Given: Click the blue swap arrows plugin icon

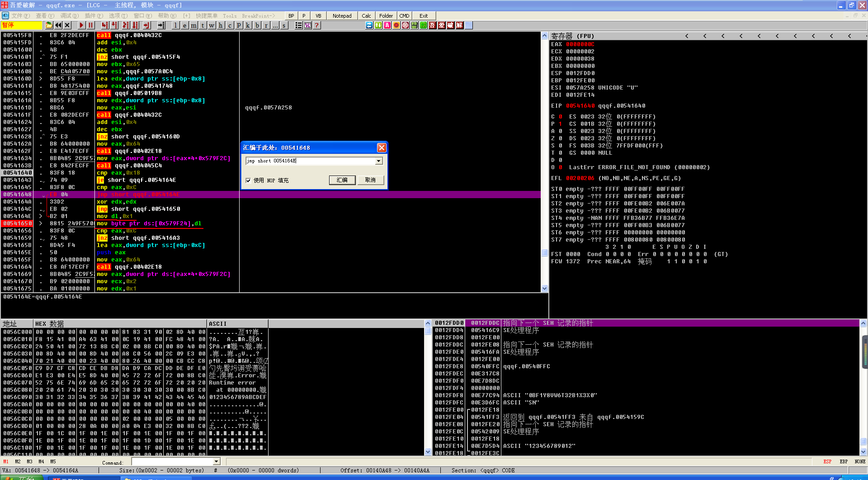Looking at the screenshot, I should point(369,25).
